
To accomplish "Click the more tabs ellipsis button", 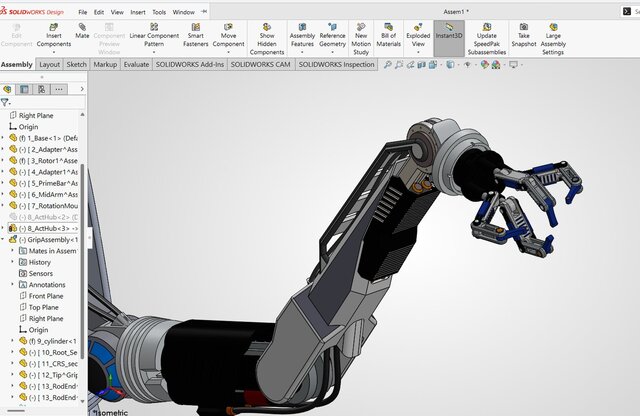I will [59, 89].
